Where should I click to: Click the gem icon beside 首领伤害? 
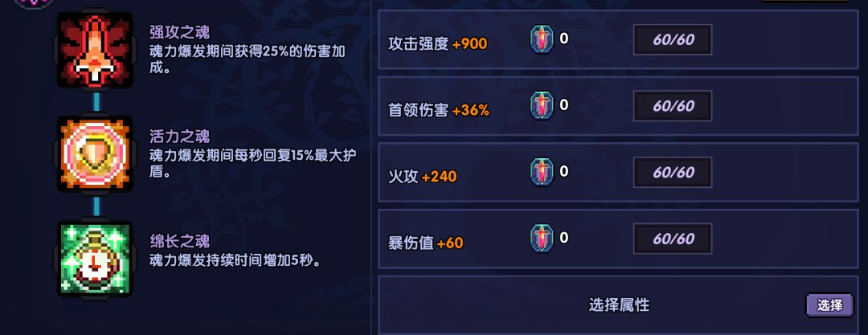pos(542,106)
